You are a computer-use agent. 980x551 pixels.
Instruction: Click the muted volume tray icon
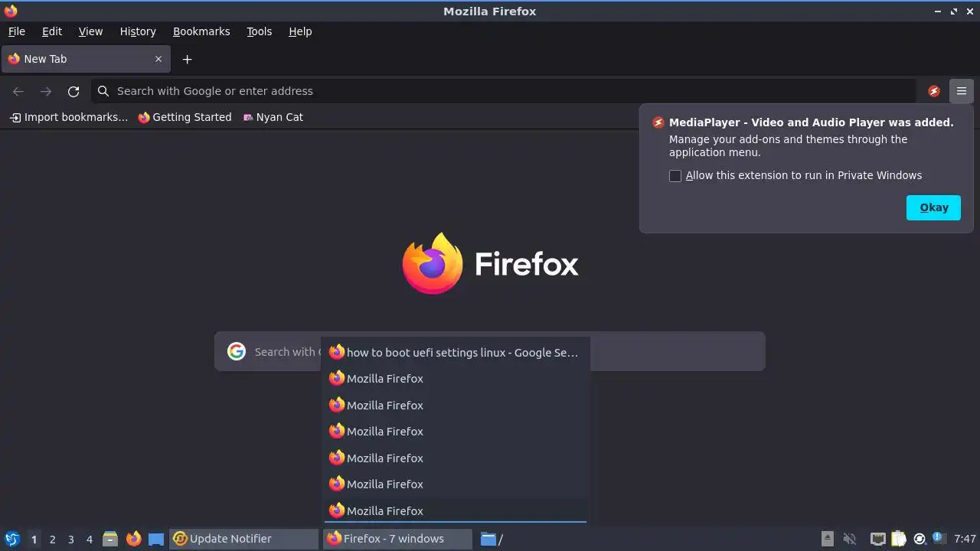point(850,539)
